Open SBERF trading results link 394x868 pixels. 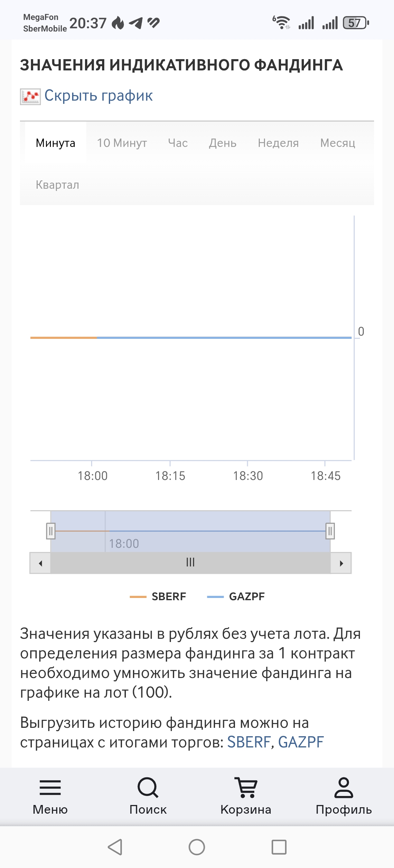coord(249,742)
